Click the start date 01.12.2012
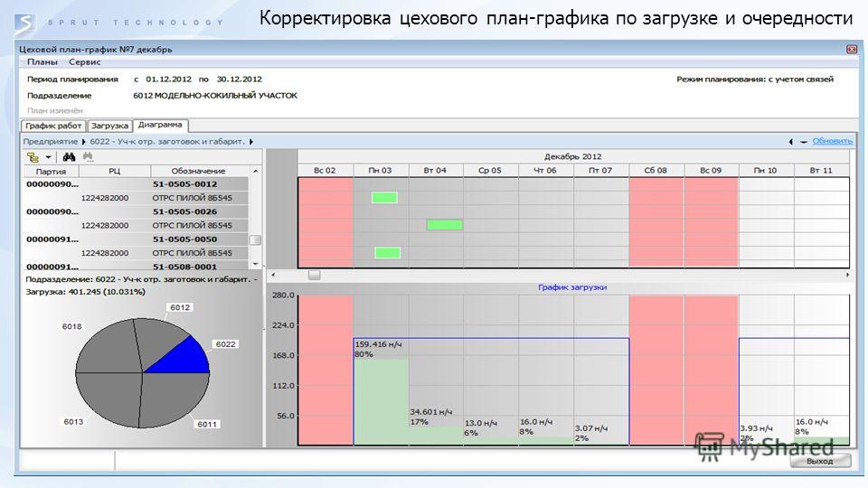868x488 pixels. (168, 80)
